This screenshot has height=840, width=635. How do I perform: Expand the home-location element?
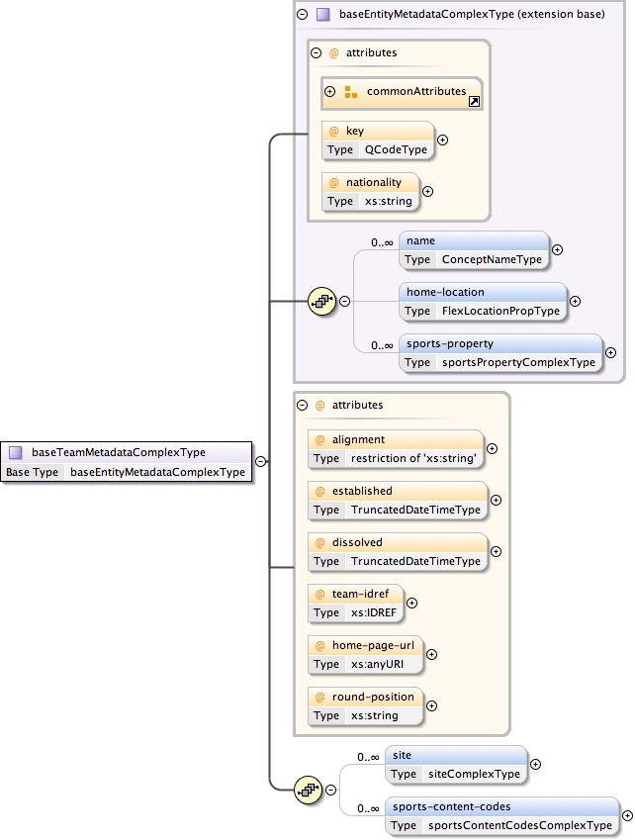pos(575,301)
